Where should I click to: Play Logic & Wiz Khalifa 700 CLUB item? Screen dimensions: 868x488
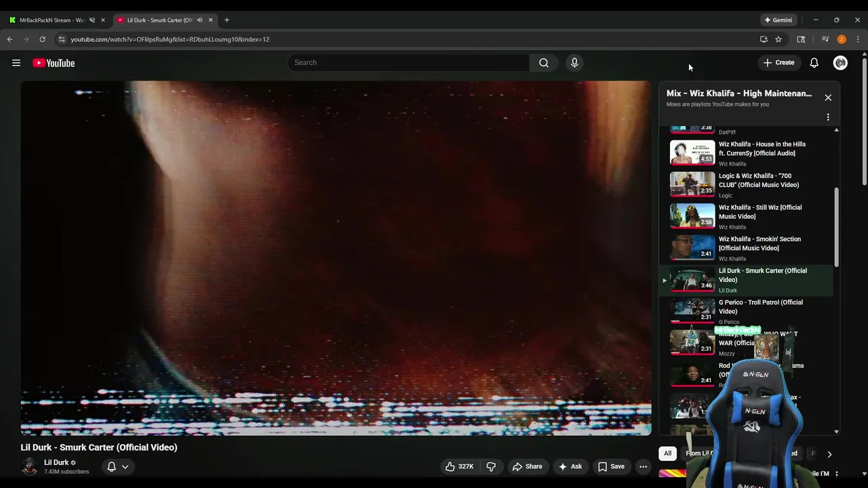pyautogui.click(x=747, y=185)
